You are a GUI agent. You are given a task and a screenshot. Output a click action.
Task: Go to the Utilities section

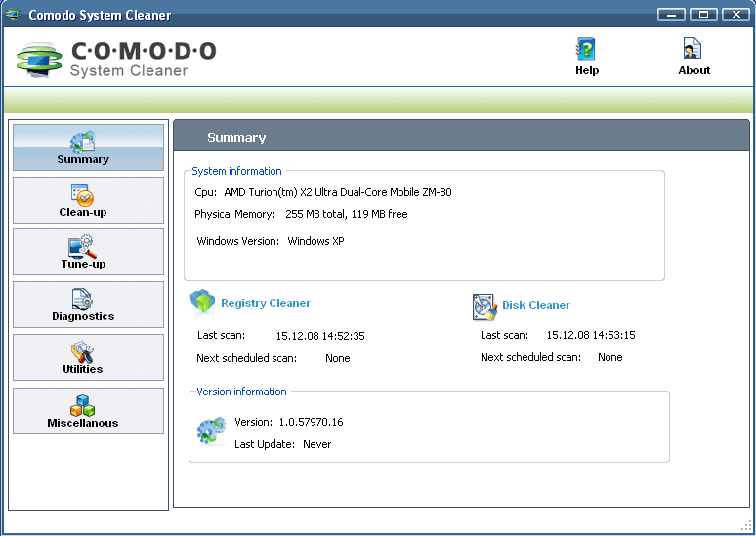(x=88, y=357)
